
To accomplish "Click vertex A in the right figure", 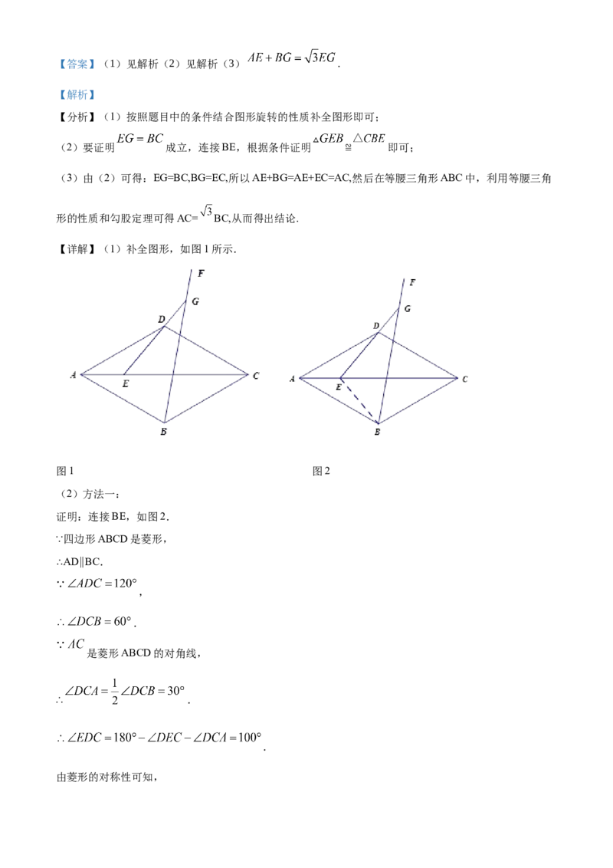I will pos(292,379).
